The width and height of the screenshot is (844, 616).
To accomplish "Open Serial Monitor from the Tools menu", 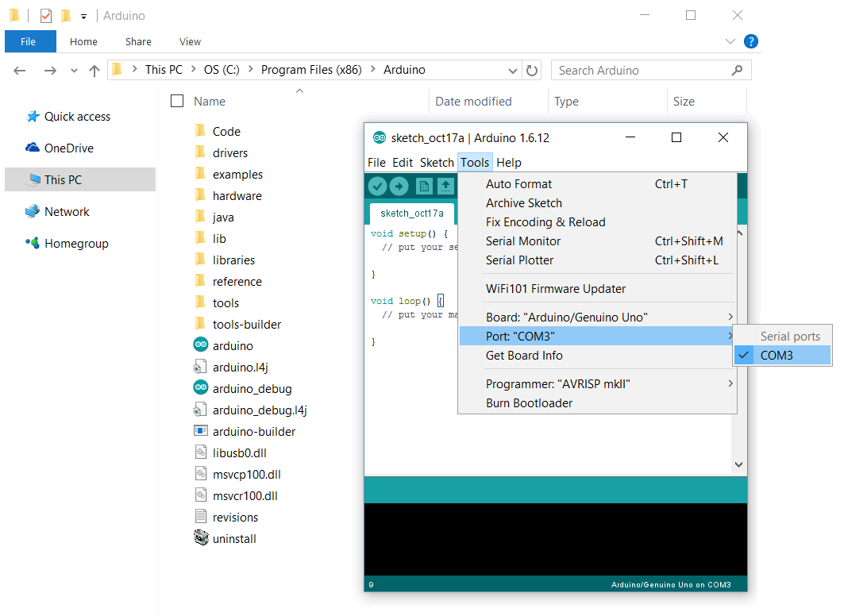I will [x=523, y=241].
